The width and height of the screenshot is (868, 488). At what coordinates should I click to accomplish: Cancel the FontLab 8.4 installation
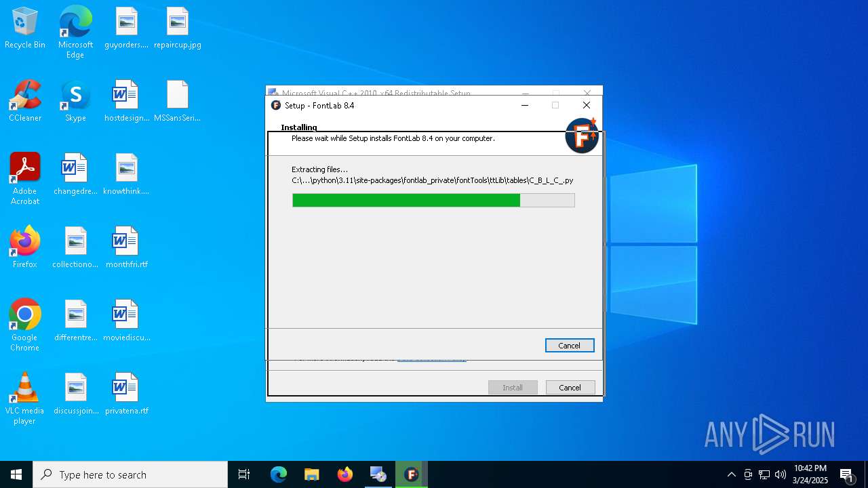pos(570,345)
